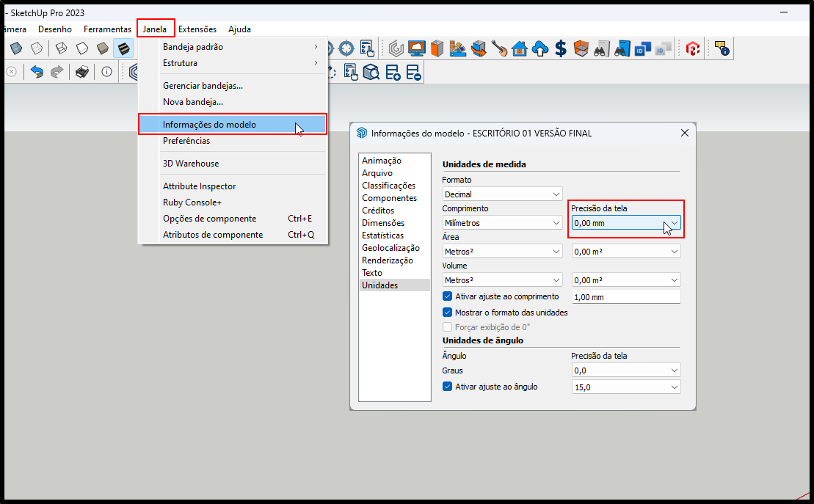Click the Print icon
This screenshot has width=814, height=504.
point(82,72)
